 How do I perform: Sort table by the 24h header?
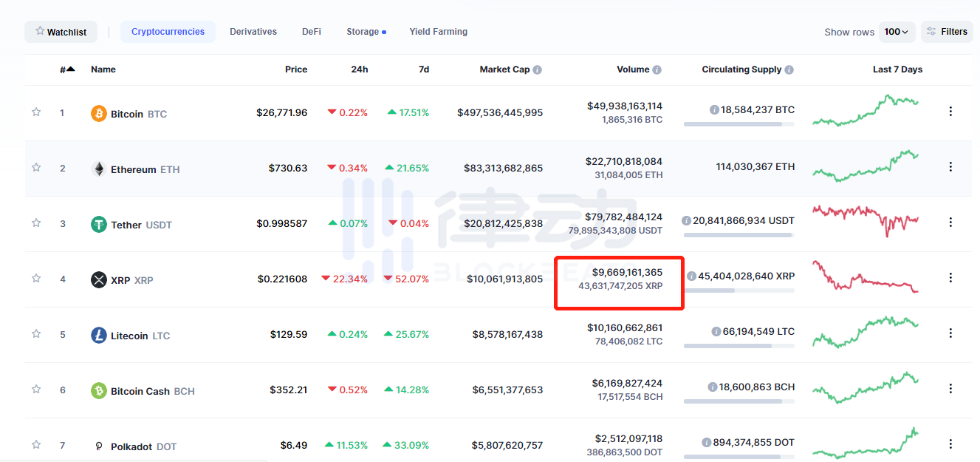[360, 69]
